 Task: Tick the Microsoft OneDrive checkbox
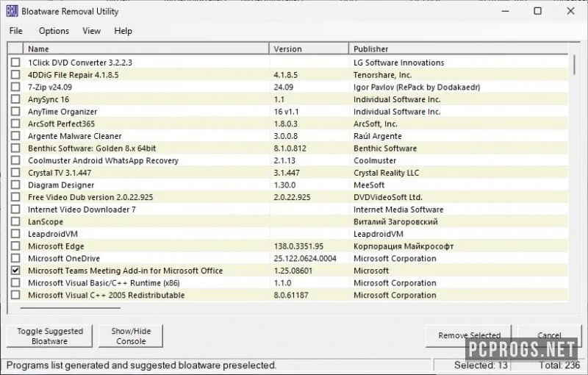[x=15, y=258]
